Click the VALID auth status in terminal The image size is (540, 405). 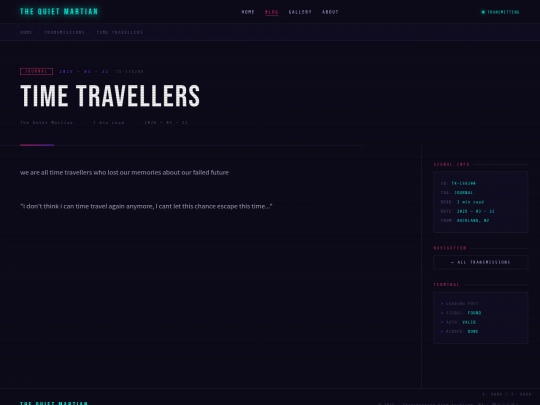469,322
